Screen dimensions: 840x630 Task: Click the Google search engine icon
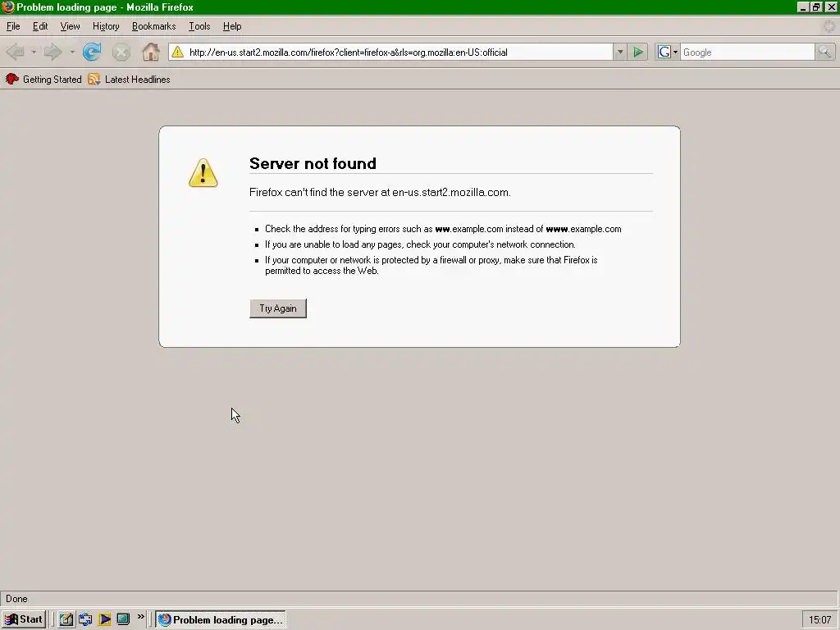[x=664, y=52]
